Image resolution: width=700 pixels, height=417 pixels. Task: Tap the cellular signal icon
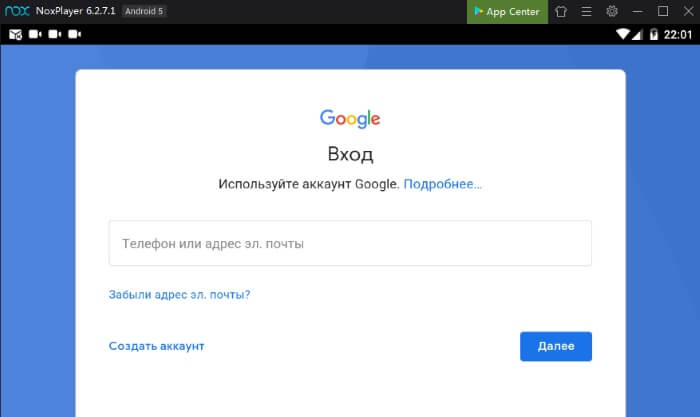(x=637, y=35)
